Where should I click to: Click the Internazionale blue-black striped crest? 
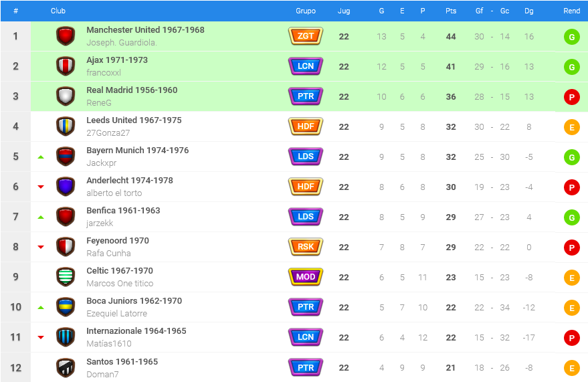pos(66,337)
